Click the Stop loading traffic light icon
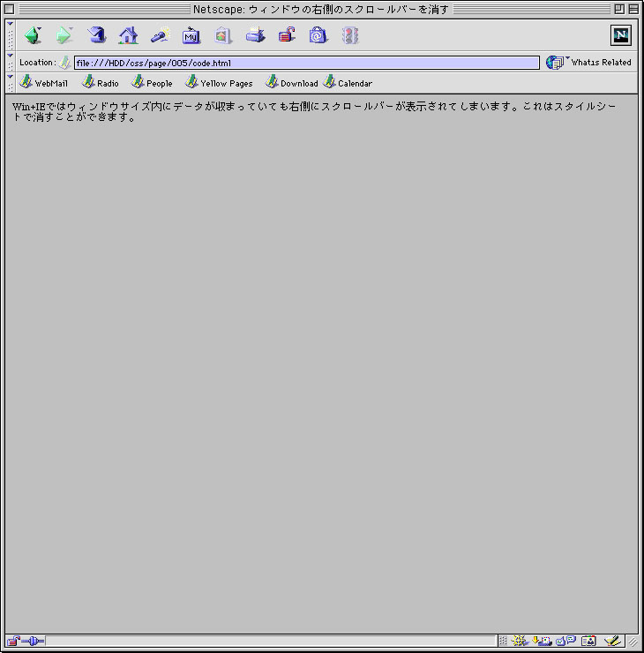The height and width of the screenshot is (653, 644). 350,36
